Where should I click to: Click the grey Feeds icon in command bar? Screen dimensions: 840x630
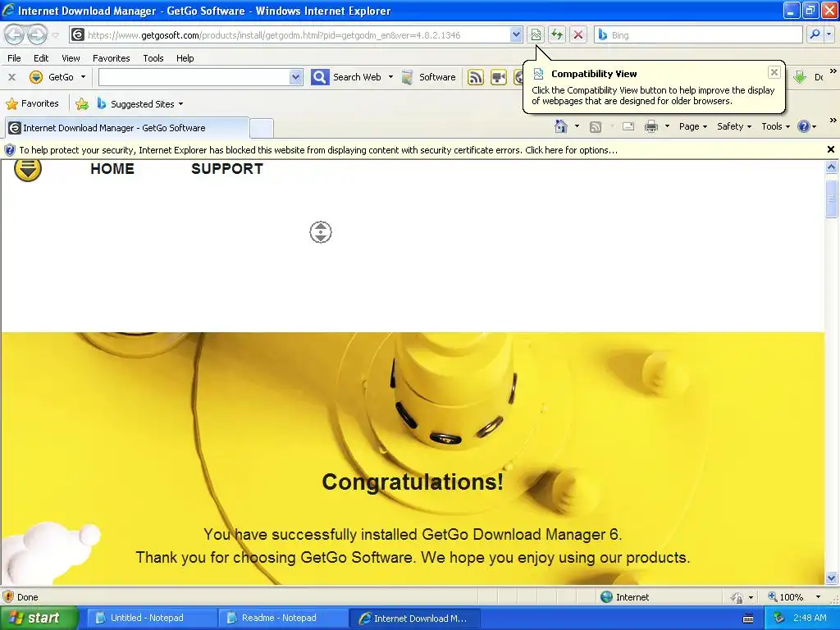(x=596, y=127)
